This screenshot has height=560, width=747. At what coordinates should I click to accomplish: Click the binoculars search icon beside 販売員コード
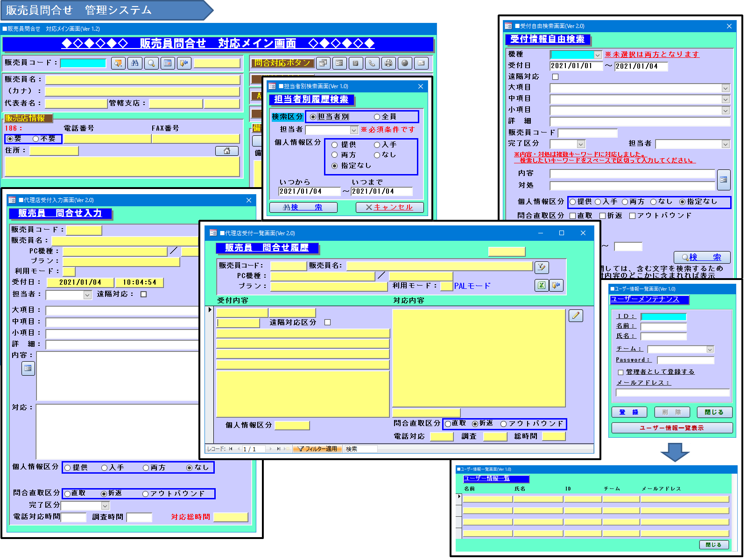click(135, 63)
